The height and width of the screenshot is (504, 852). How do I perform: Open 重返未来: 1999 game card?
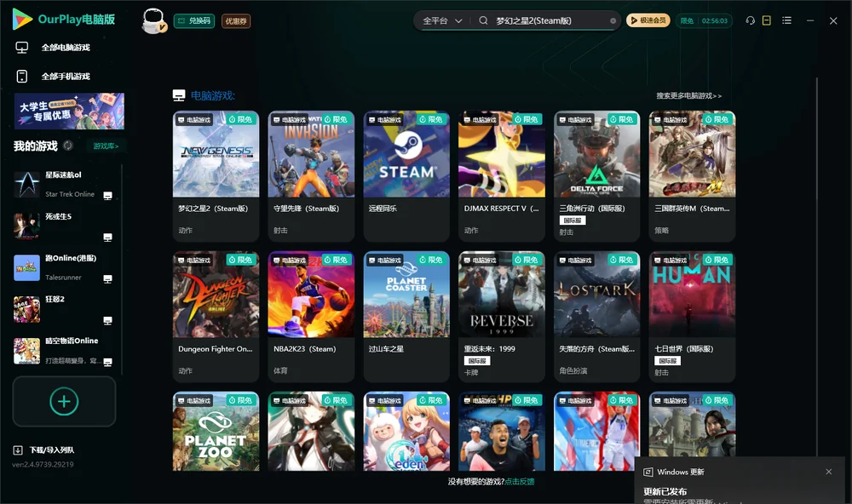point(502,317)
